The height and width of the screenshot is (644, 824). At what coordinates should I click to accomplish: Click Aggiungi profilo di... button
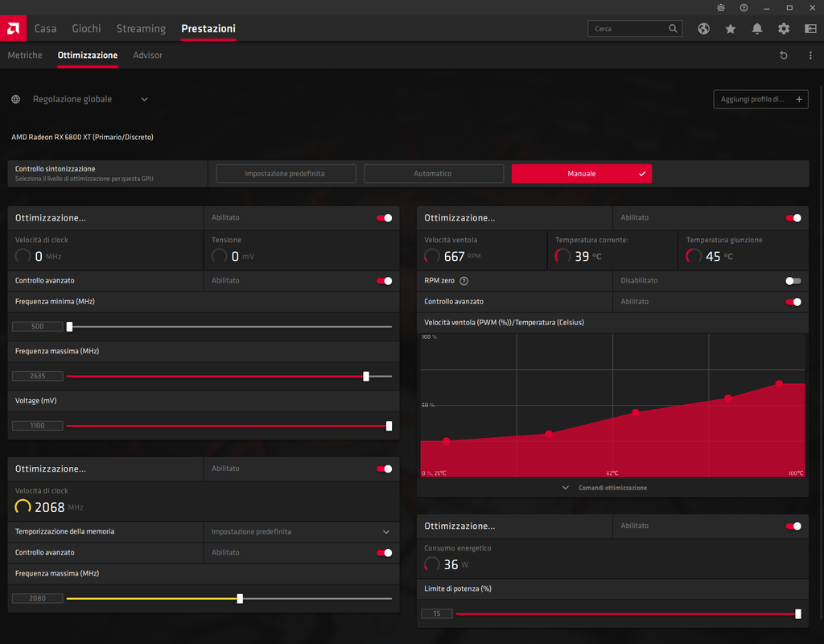click(760, 99)
